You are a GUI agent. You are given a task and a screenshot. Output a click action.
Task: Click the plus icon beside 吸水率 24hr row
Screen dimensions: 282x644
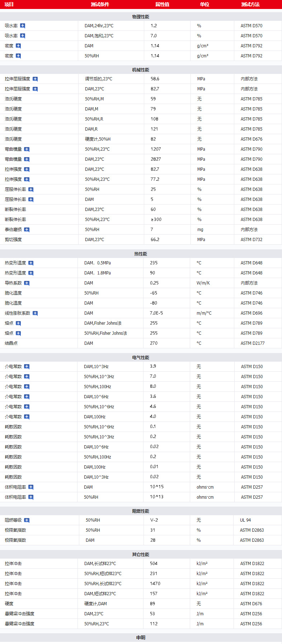[x=23, y=26]
